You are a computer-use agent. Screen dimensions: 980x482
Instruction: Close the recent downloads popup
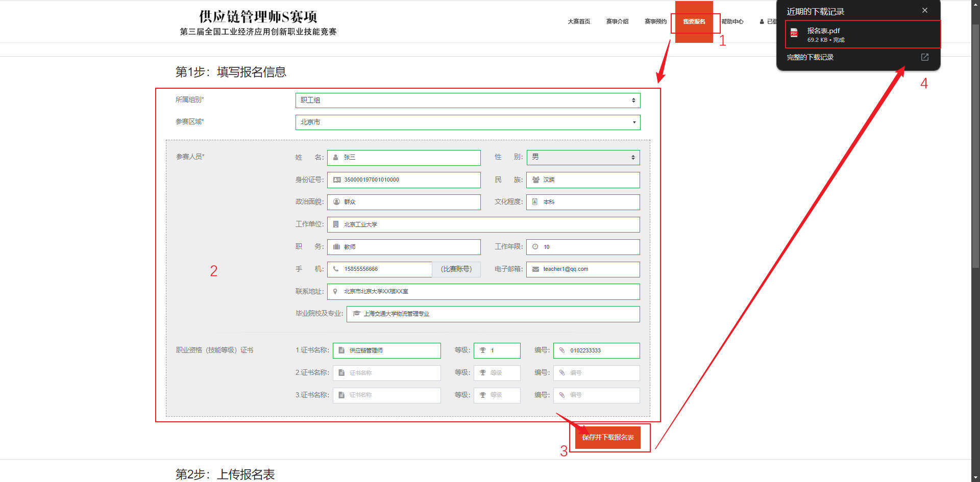coord(924,10)
